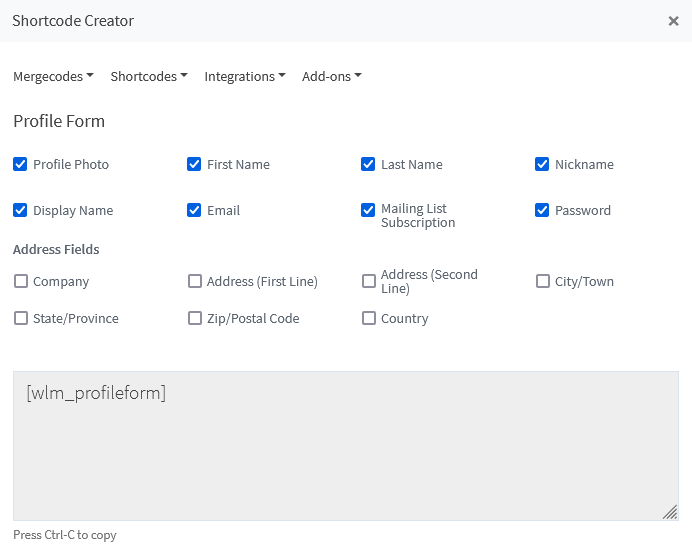This screenshot has height=551, width=692.
Task: Check the Zip/Postal Code option
Action: (195, 318)
